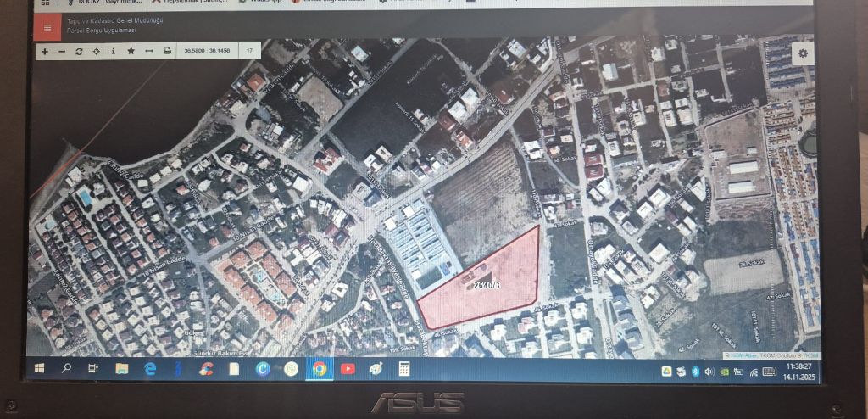This screenshot has width=868, height=419.
Task: Open the red hamburger menu
Action: pos(47,27)
